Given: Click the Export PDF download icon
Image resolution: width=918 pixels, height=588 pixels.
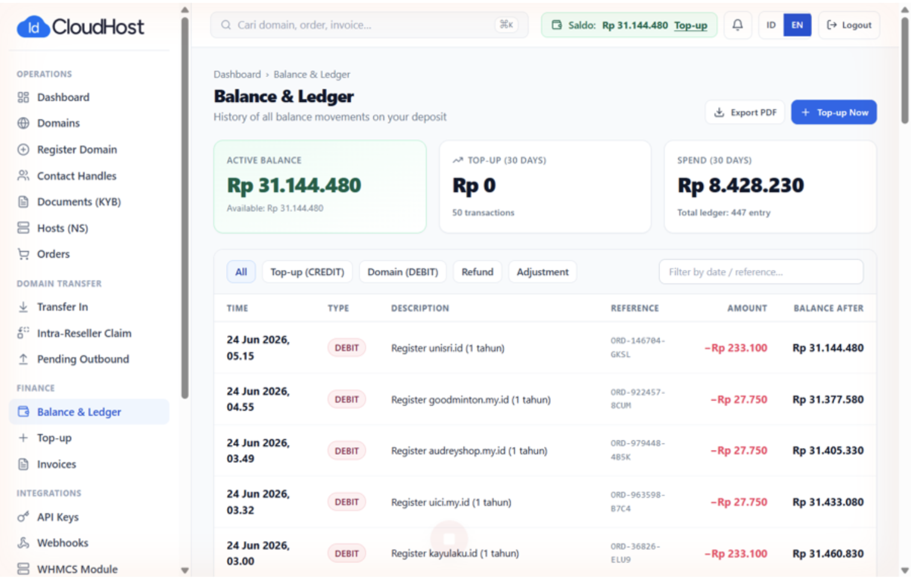Looking at the screenshot, I should point(719,113).
